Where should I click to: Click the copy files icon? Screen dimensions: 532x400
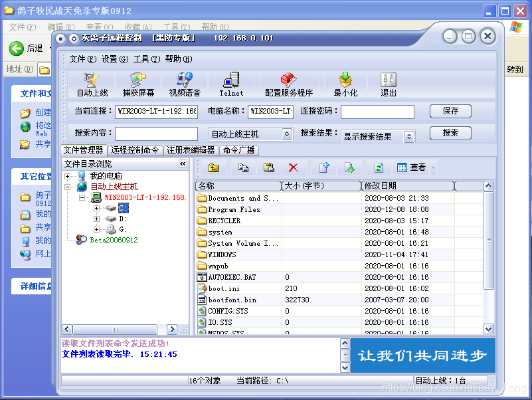(x=243, y=167)
